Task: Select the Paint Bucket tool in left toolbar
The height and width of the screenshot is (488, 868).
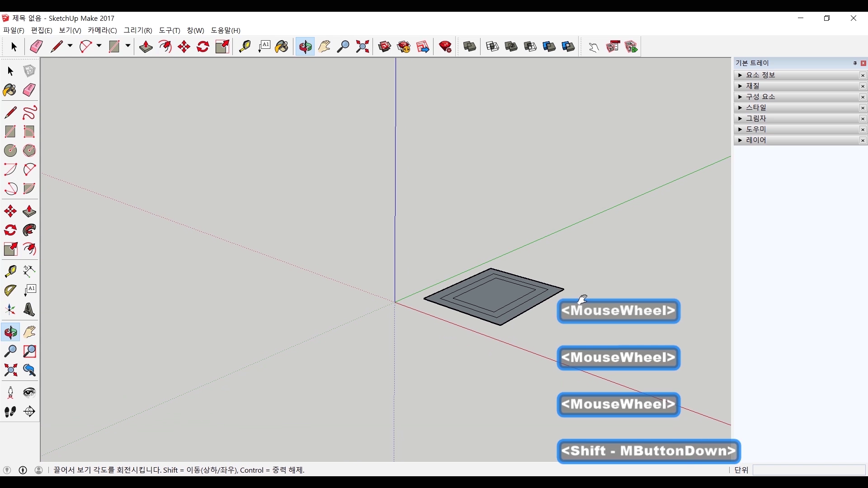Action: click(10, 90)
